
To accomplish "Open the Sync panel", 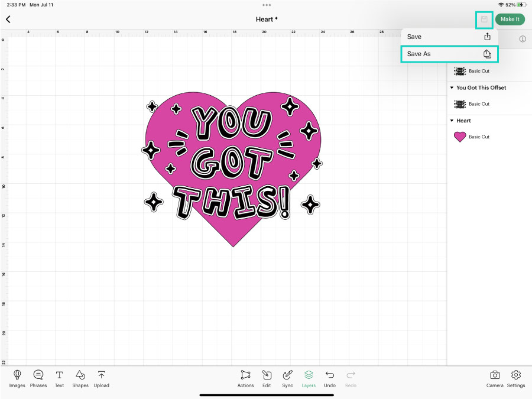I will tap(287, 378).
